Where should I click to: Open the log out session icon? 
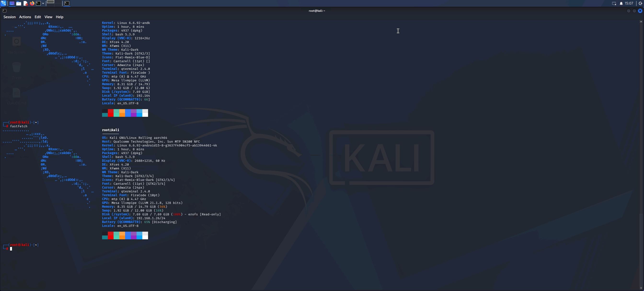click(640, 3)
